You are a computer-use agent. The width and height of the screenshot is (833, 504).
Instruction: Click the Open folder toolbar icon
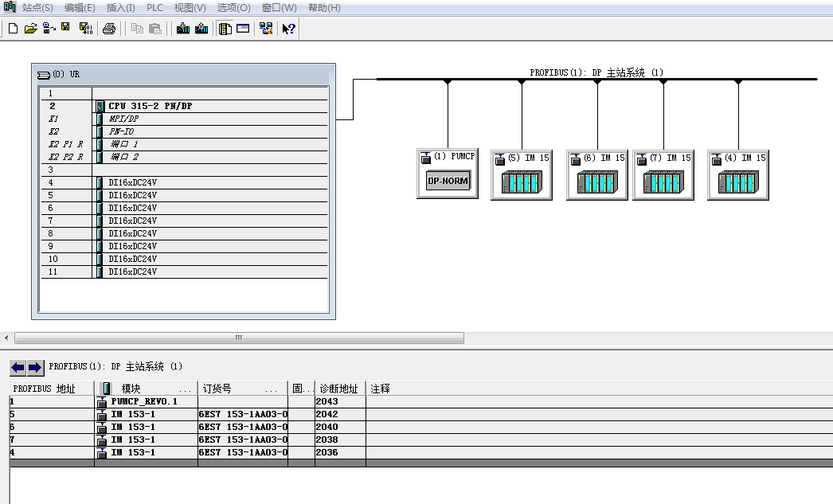pyautogui.click(x=31, y=28)
